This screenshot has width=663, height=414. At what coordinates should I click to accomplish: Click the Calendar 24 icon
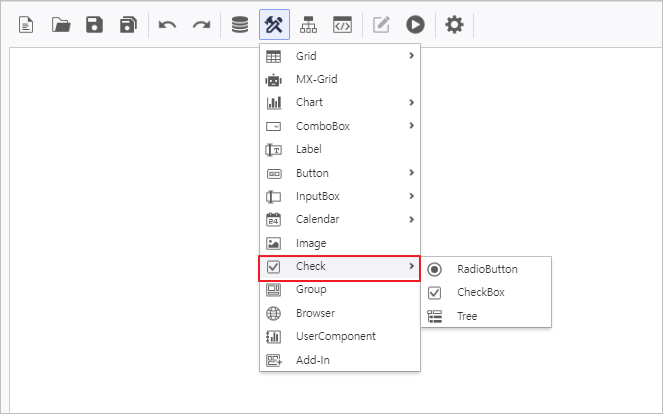[x=273, y=219]
